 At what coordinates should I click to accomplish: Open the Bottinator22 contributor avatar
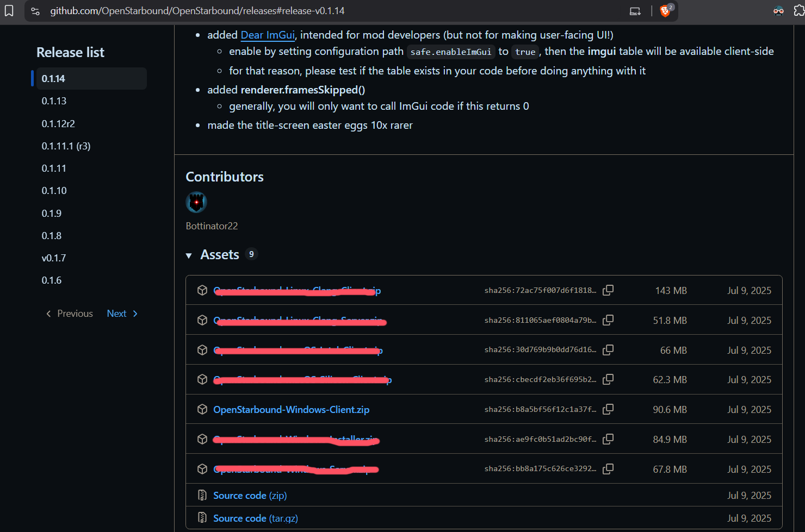click(x=196, y=202)
